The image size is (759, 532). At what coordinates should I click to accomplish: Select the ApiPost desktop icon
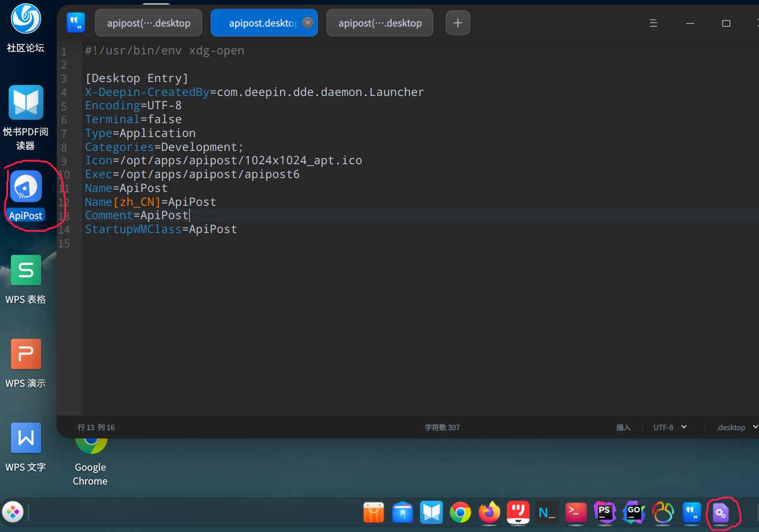click(26, 186)
